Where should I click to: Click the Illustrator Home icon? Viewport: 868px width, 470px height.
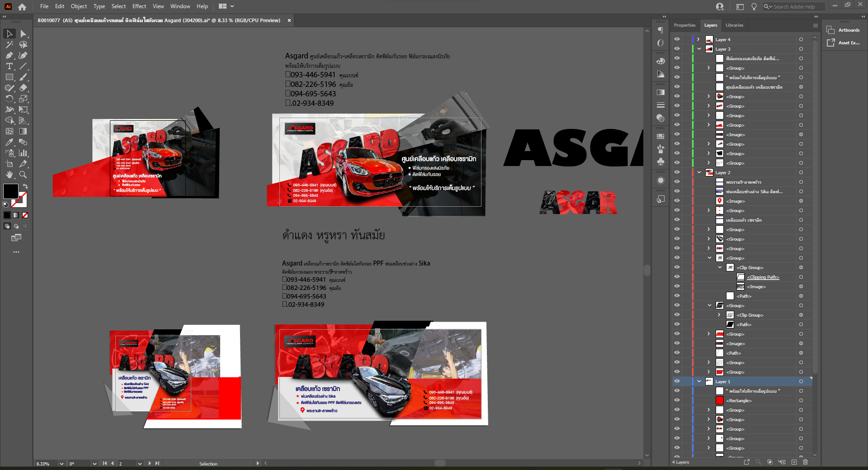[22, 6]
